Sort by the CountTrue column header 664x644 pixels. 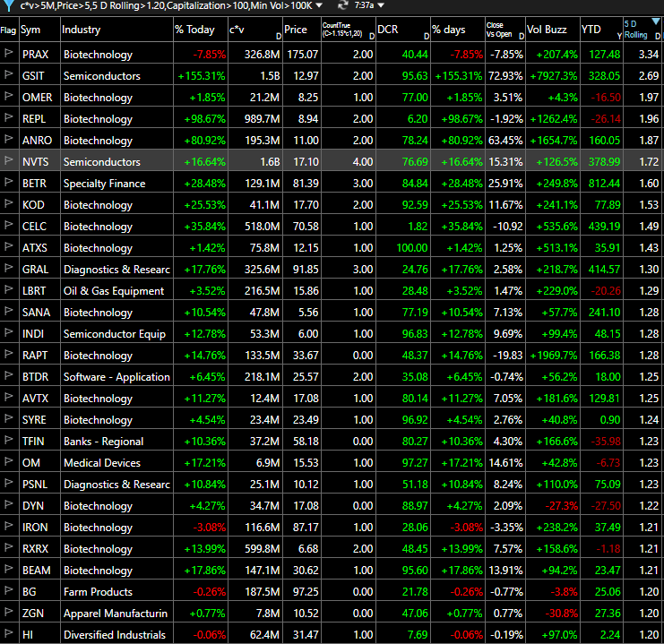349,30
